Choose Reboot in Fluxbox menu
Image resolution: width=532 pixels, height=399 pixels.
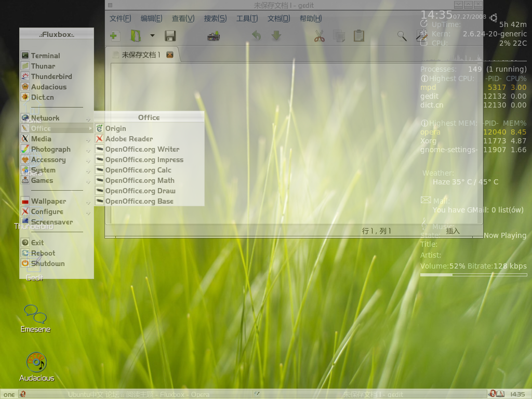point(56,253)
